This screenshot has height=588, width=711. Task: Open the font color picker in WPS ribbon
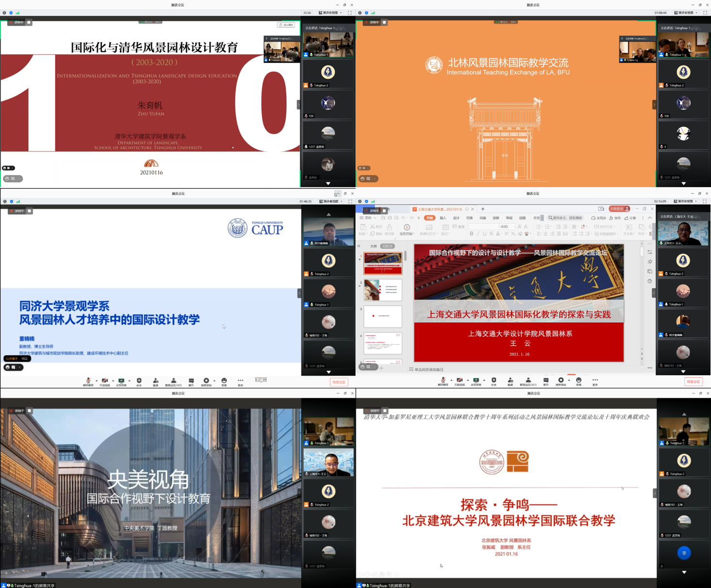(498, 234)
